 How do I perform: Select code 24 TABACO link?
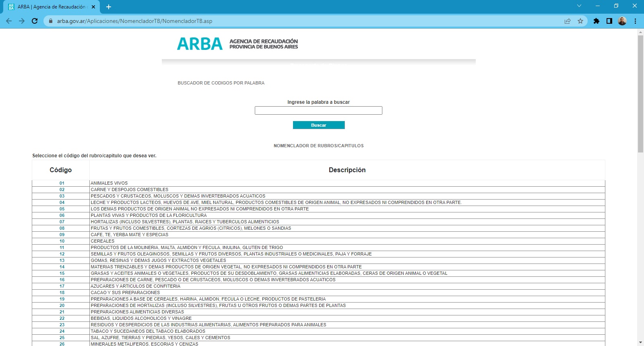click(62, 331)
